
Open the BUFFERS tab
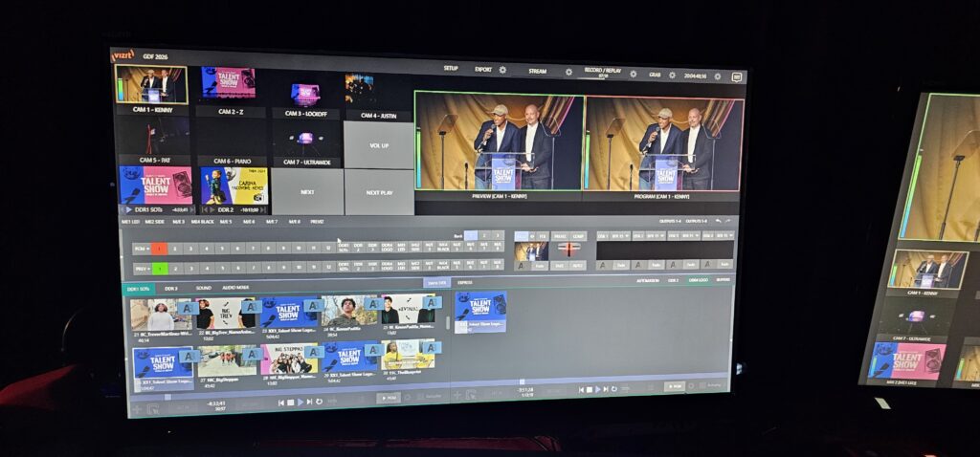click(723, 280)
